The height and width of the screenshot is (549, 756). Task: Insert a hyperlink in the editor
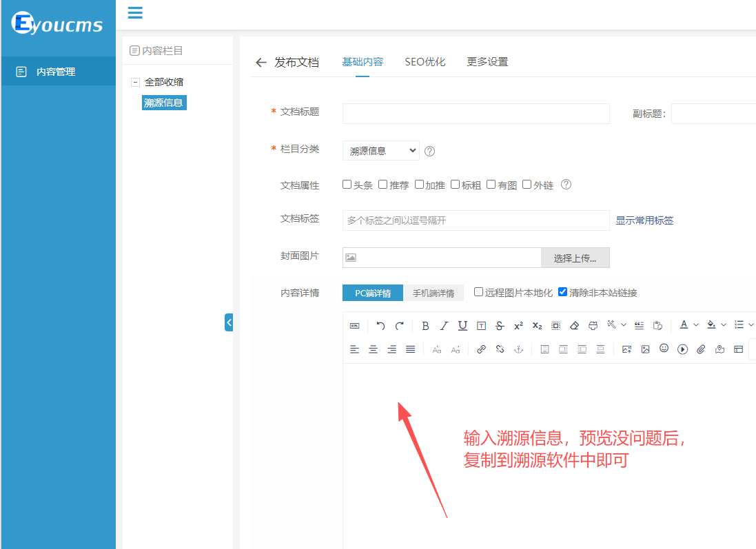(482, 349)
